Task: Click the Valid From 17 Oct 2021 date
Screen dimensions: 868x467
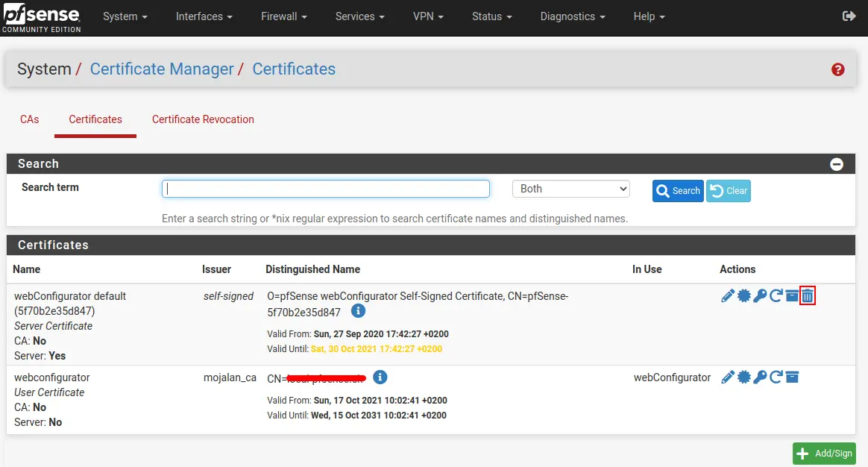Action: coord(380,401)
